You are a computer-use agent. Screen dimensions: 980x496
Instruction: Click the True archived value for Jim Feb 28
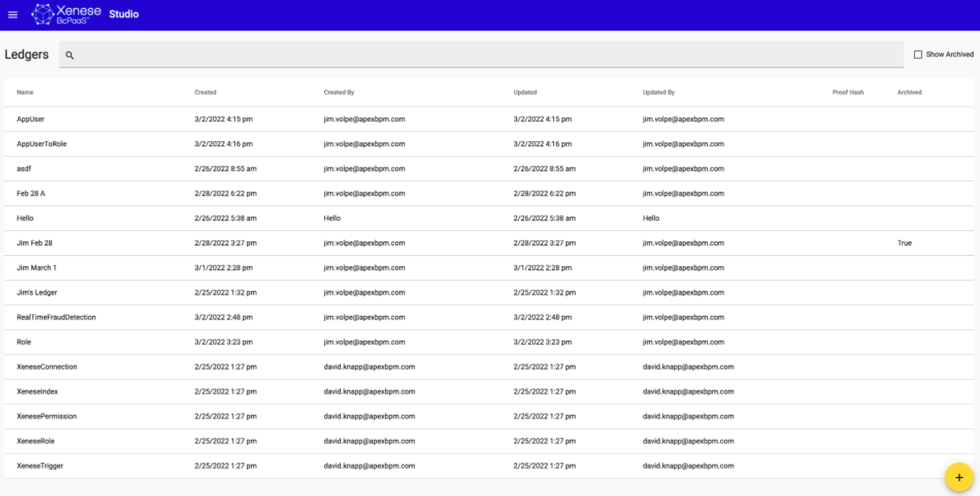[904, 243]
